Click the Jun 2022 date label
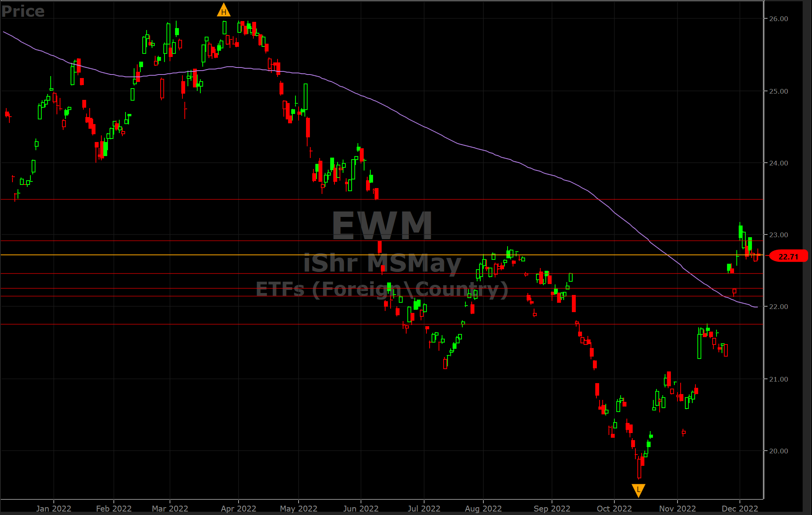The width and height of the screenshot is (812, 515). click(x=361, y=508)
